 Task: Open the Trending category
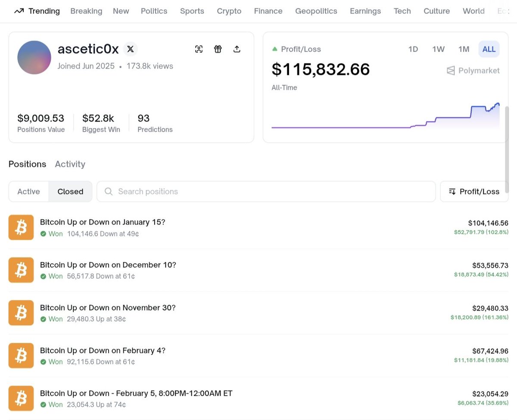pos(44,11)
